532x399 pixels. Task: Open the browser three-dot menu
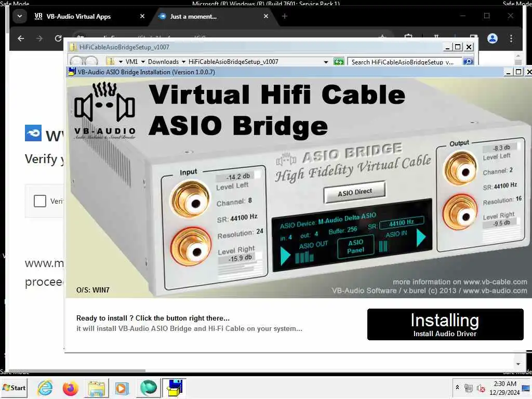(511, 38)
